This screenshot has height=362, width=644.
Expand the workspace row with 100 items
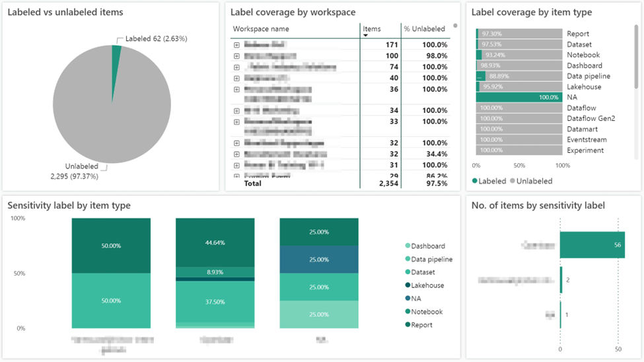[236, 56]
